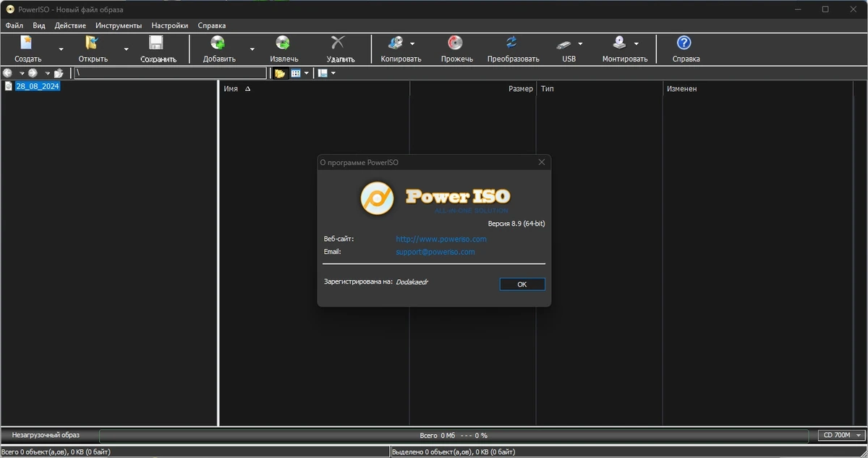Click the path address field
This screenshot has width=868, height=458.
point(170,73)
